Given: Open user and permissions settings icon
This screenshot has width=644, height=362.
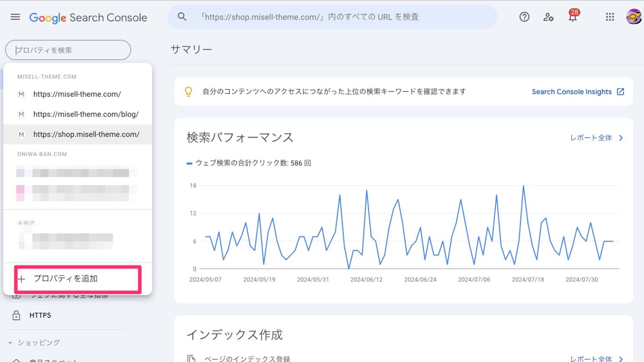Looking at the screenshot, I should (x=548, y=17).
